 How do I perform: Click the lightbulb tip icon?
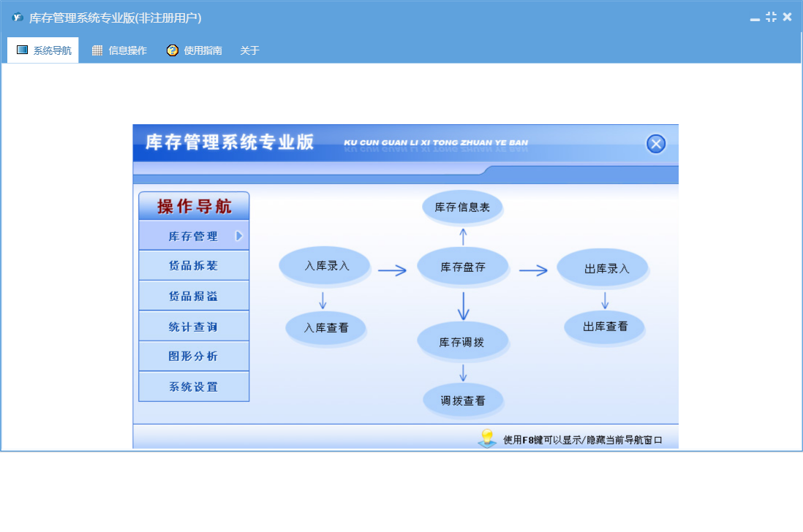pyautogui.click(x=487, y=438)
